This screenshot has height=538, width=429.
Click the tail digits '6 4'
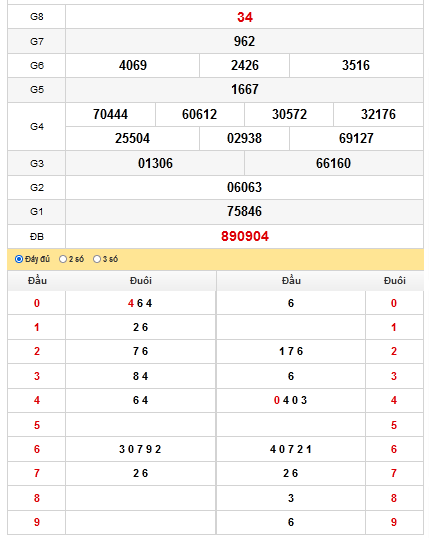pyautogui.click(x=140, y=400)
